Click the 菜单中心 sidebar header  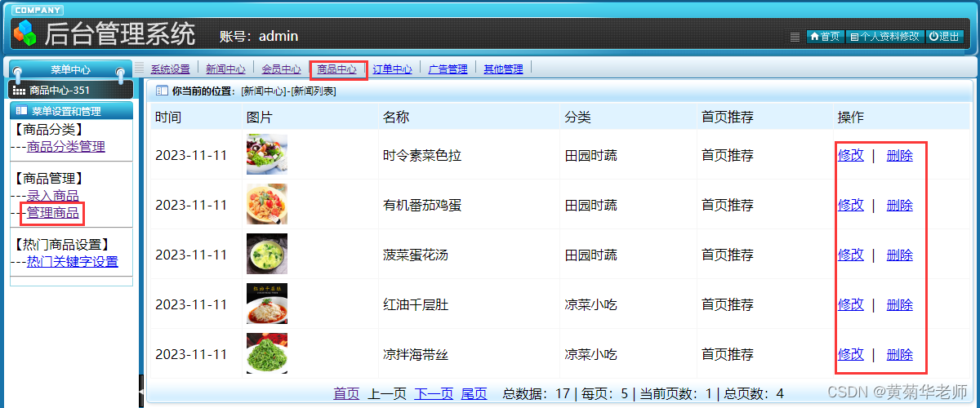coord(71,70)
